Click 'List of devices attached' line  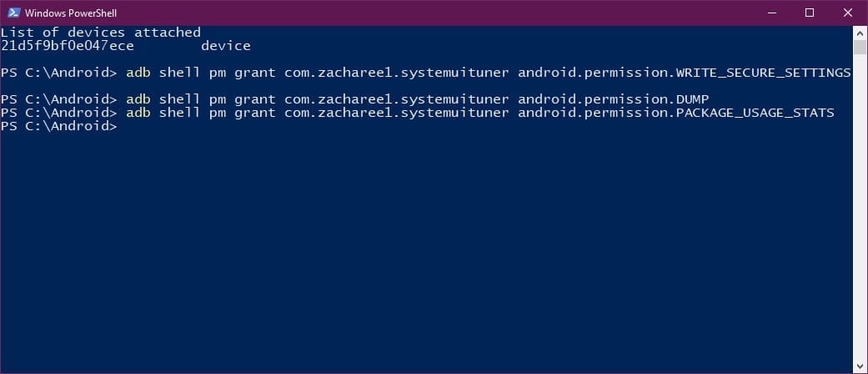tap(101, 33)
